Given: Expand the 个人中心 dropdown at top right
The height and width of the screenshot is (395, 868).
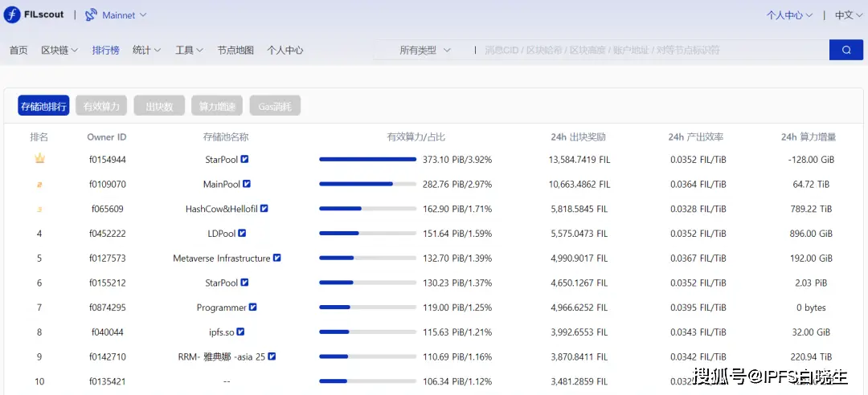Looking at the screenshot, I should pos(789,15).
